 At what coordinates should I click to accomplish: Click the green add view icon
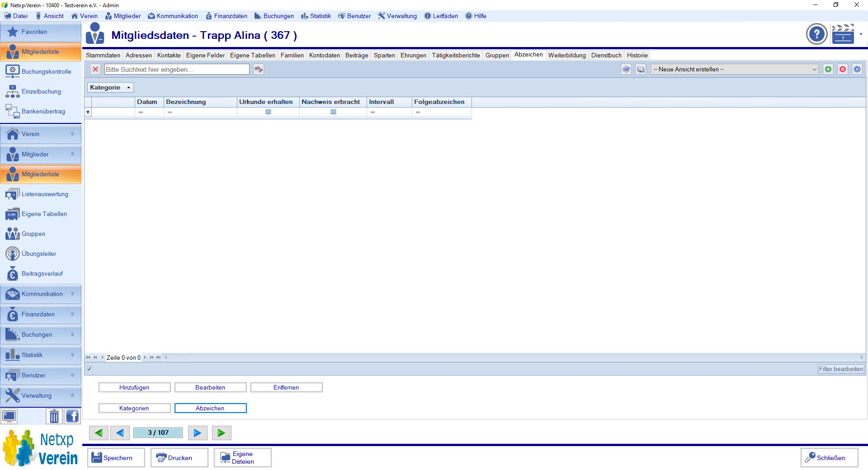pyautogui.click(x=828, y=69)
